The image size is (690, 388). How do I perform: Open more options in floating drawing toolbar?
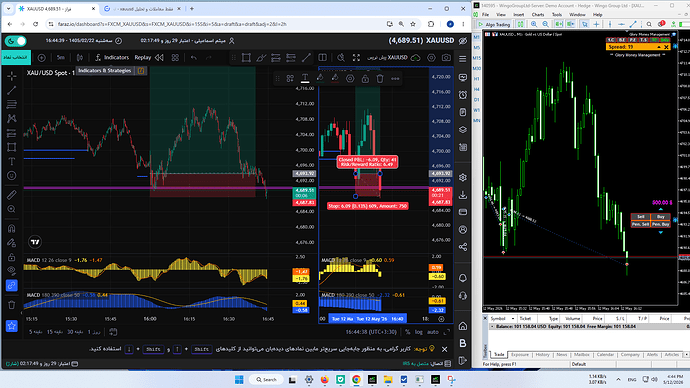(395, 79)
